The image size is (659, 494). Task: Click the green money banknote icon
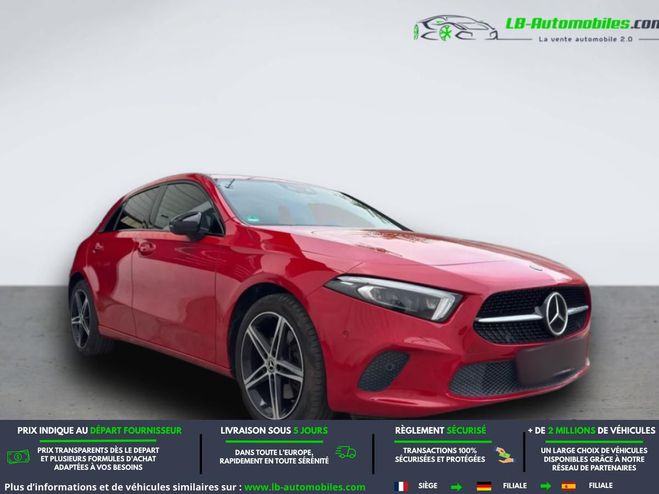(18, 457)
